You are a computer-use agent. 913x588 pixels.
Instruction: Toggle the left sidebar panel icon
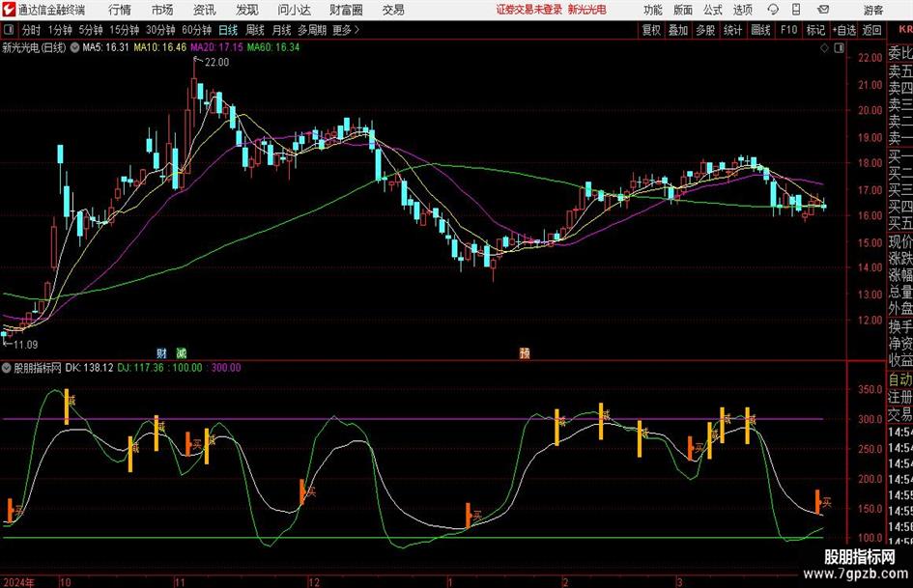click(x=8, y=30)
